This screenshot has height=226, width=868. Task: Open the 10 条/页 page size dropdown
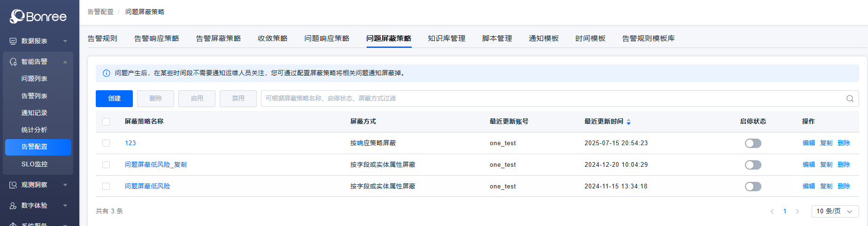835,211
